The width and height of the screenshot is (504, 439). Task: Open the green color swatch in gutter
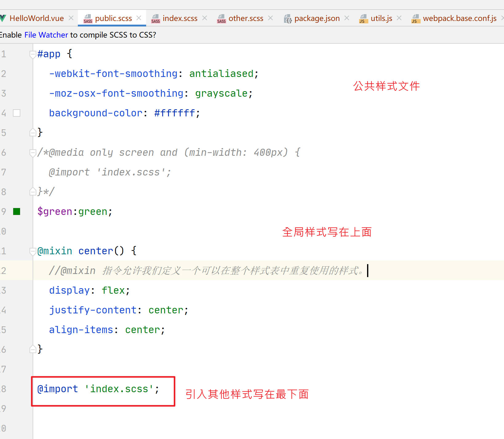click(17, 211)
